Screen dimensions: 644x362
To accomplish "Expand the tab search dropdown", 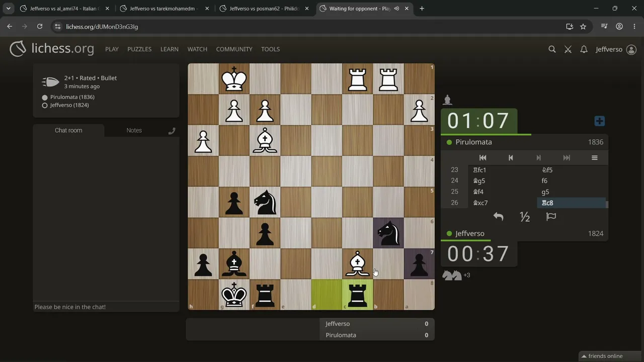I will pyautogui.click(x=9, y=9).
